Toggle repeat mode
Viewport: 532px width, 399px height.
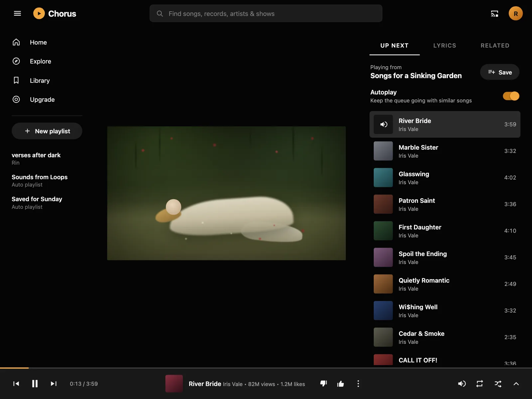(x=479, y=384)
